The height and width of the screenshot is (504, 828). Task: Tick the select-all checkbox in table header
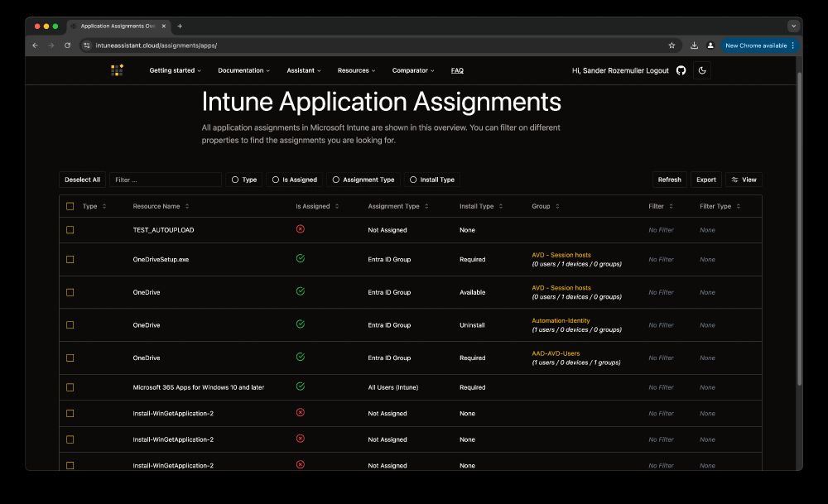tap(70, 206)
